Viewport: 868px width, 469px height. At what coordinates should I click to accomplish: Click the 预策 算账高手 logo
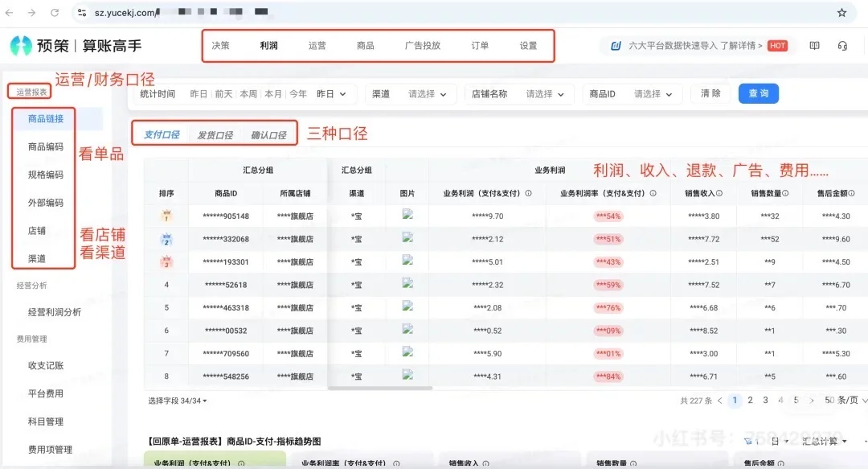(76, 46)
